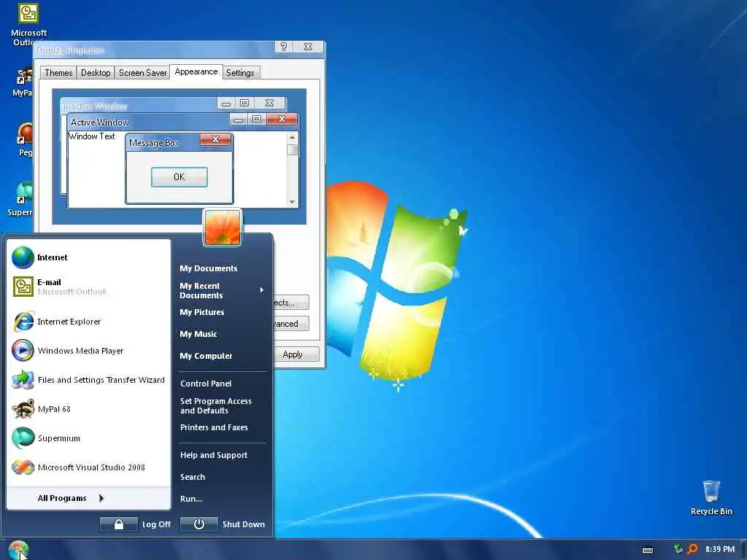Click the taskbar clock showing 8:39 PM
The width and height of the screenshot is (747, 560).
tap(720, 550)
